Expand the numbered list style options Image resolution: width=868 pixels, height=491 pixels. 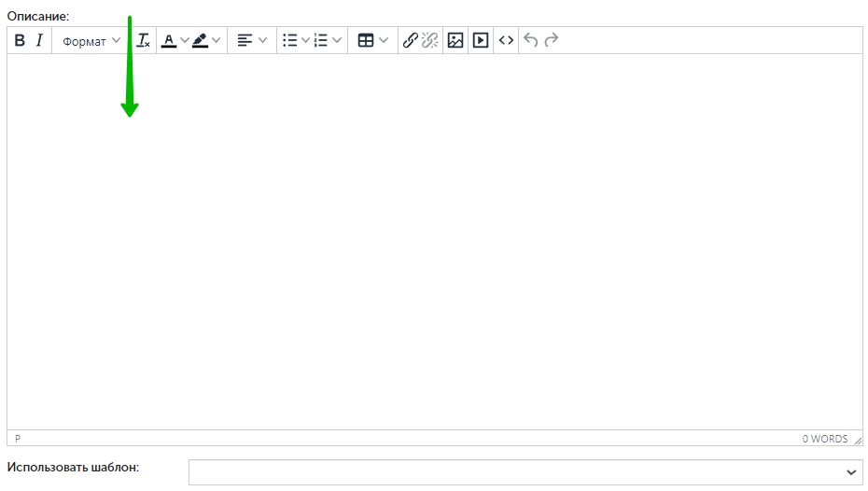coord(337,40)
